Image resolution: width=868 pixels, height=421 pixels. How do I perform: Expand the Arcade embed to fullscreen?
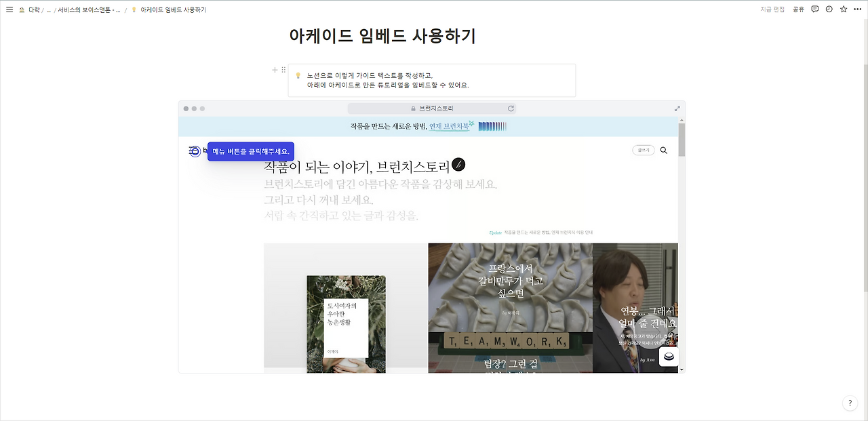point(677,108)
